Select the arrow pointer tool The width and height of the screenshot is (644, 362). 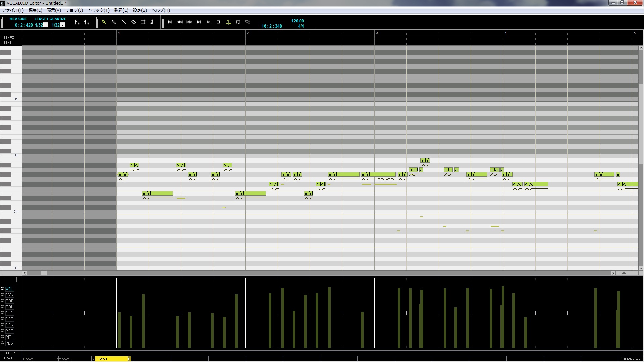104,22
